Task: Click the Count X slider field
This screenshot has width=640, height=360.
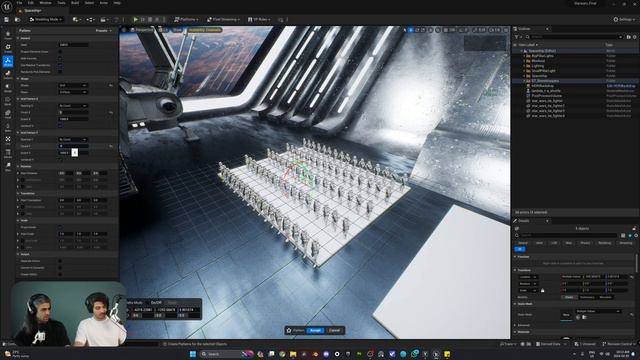Action: tap(73, 112)
